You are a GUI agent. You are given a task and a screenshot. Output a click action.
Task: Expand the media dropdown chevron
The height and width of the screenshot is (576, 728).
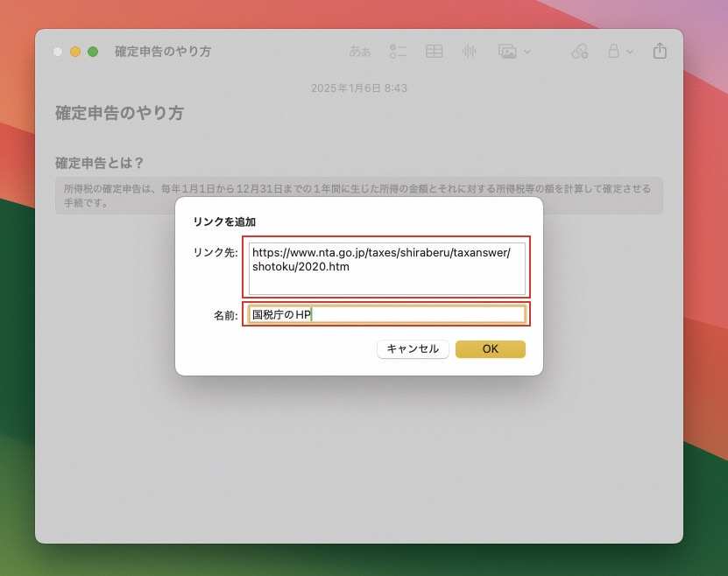[x=527, y=52]
